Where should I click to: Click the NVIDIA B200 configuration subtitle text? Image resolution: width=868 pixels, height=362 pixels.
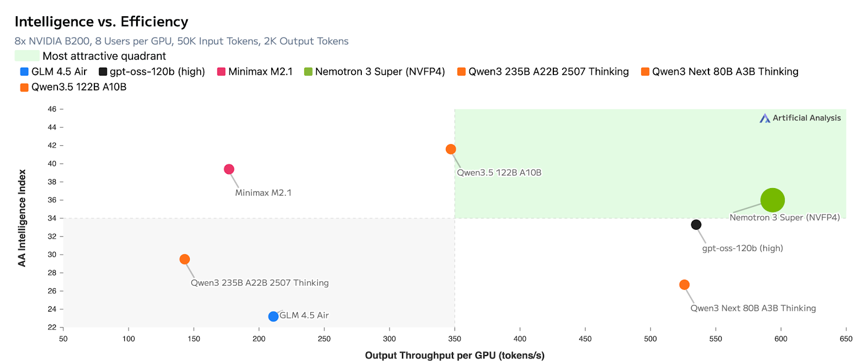click(181, 41)
